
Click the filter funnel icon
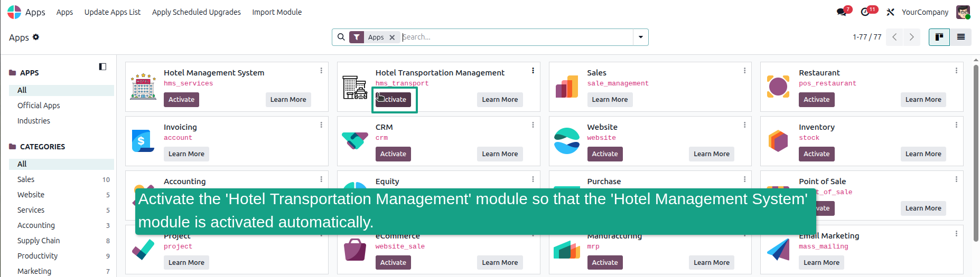(x=357, y=37)
